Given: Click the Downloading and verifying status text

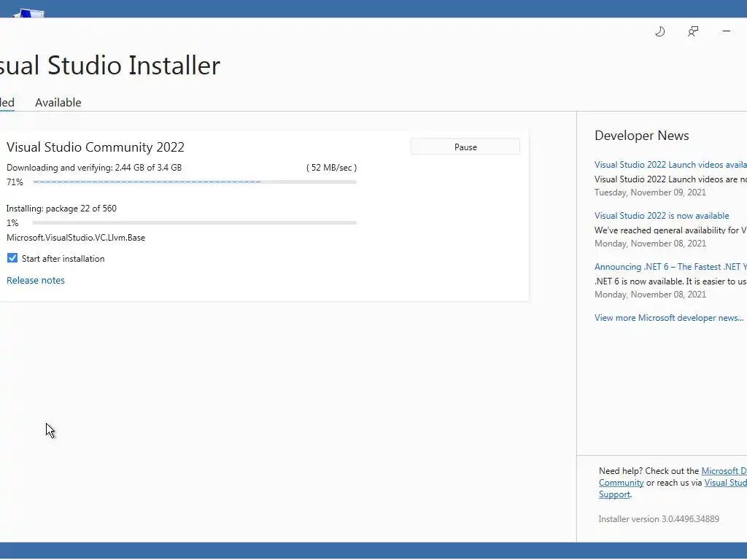Looking at the screenshot, I should click(94, 168).
